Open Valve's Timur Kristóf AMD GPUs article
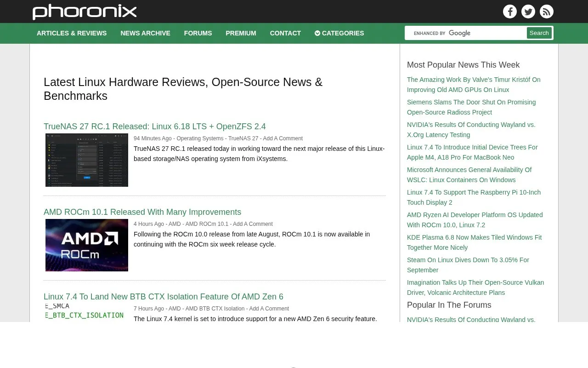The height and width of the screenshot is (368, 588). (474, 85)
